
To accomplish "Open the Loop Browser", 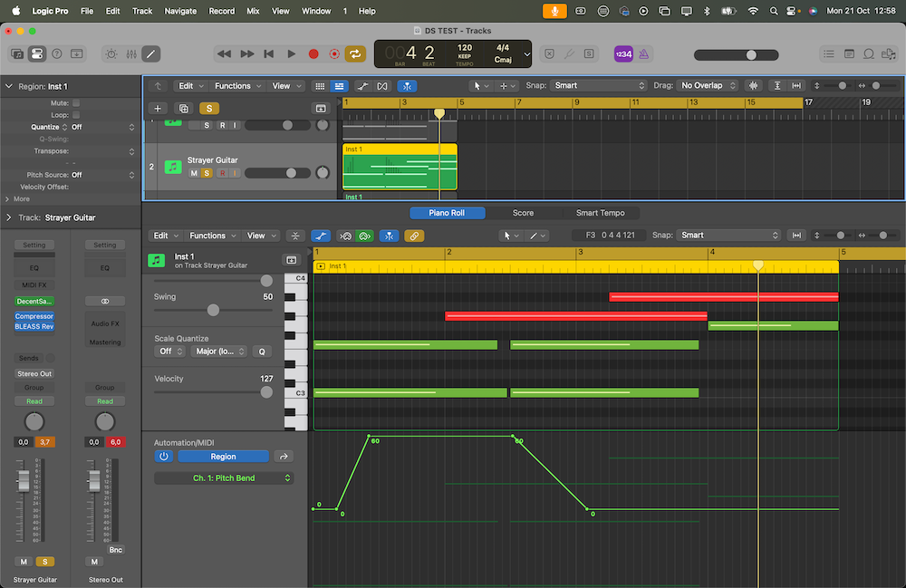I will [869, 53].
